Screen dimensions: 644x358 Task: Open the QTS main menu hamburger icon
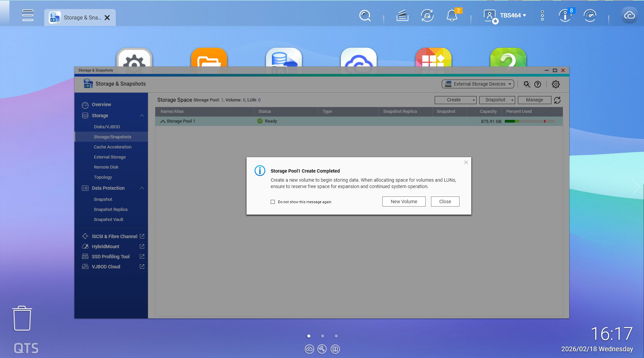28,15
